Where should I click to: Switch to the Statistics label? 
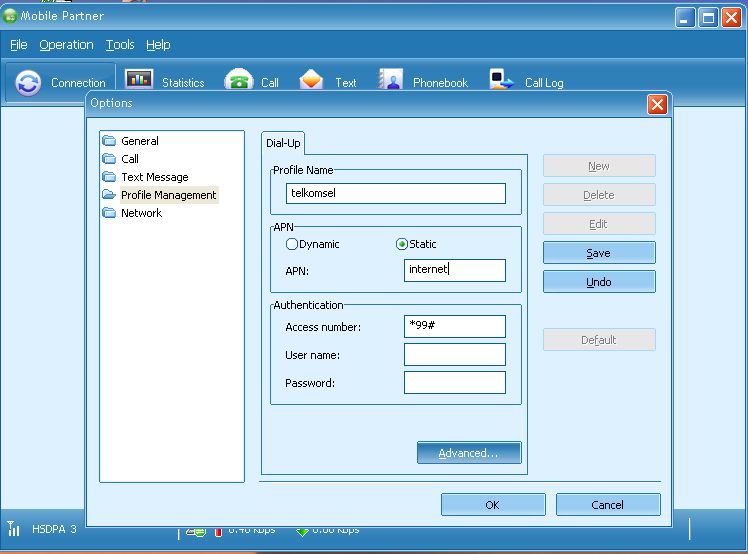(183, 83)
